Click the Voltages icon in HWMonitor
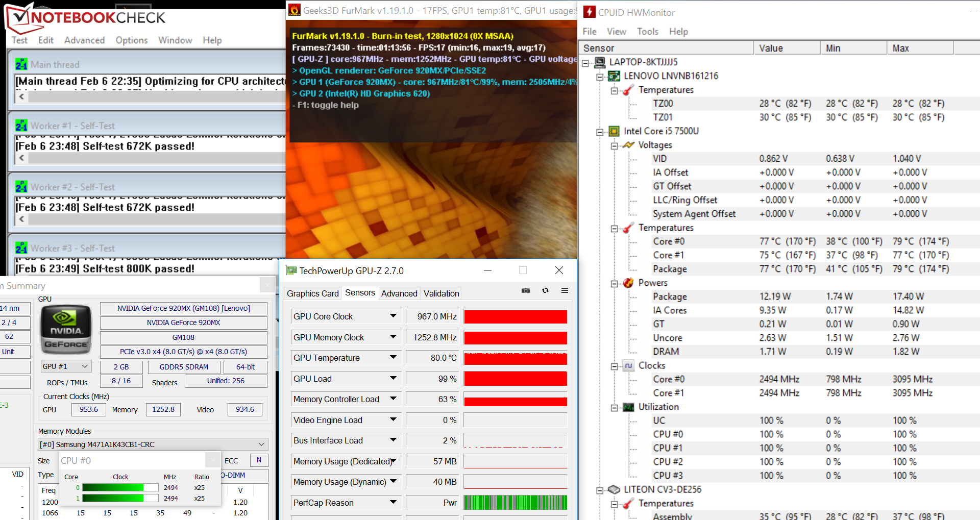Screen dimensions: 980x520 click(629, 145)
